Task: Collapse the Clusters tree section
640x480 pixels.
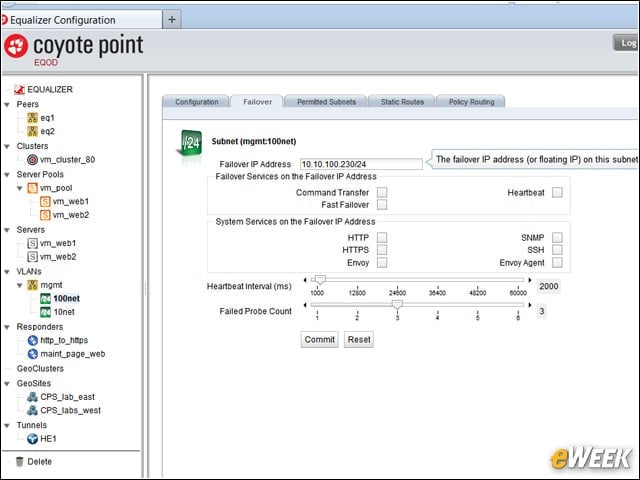Action: point(7,147)
